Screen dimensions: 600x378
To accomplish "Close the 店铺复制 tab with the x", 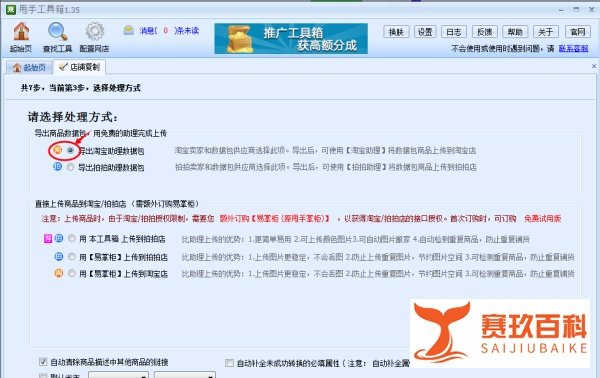I will coord(594,66).
